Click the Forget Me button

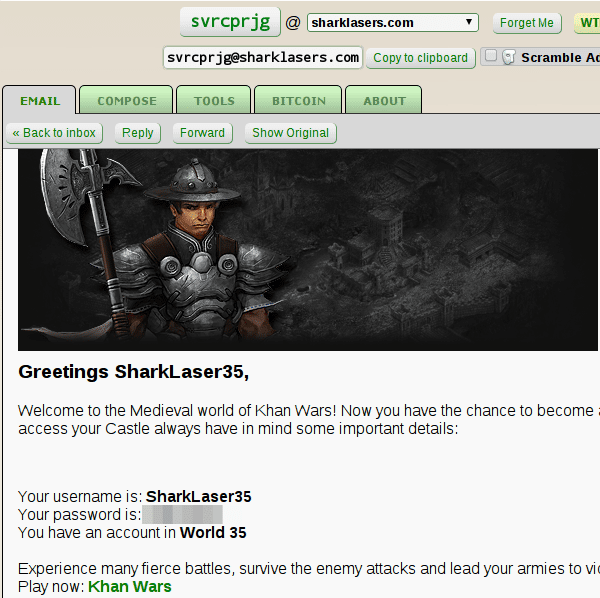pos(527,23)
